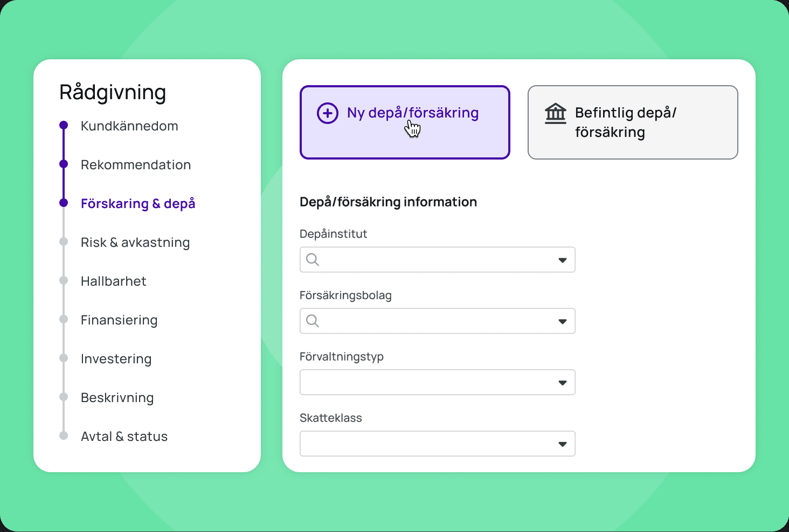The height and width of the screenshot is (532, 789).
Task: Go to Avtal & status step
Action: [124, 437]
